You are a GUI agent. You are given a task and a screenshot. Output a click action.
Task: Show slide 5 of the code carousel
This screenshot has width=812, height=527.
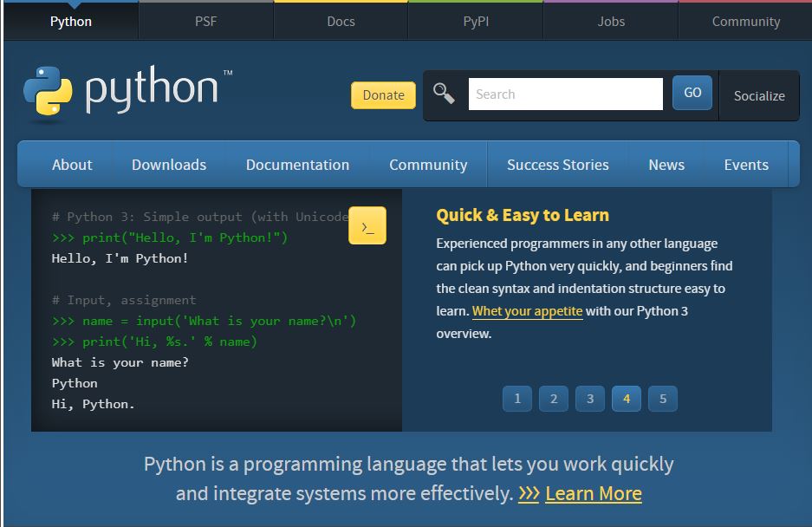663,399
